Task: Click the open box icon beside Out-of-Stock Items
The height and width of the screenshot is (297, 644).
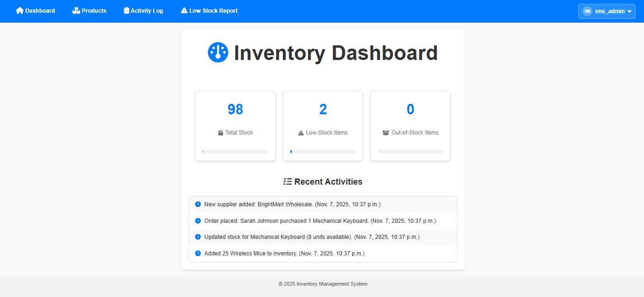Action: pos(386,133)
